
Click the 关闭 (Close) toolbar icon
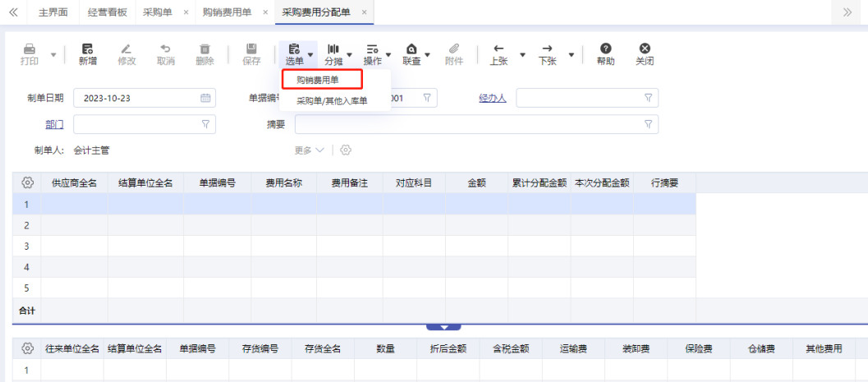click(645, 54)
